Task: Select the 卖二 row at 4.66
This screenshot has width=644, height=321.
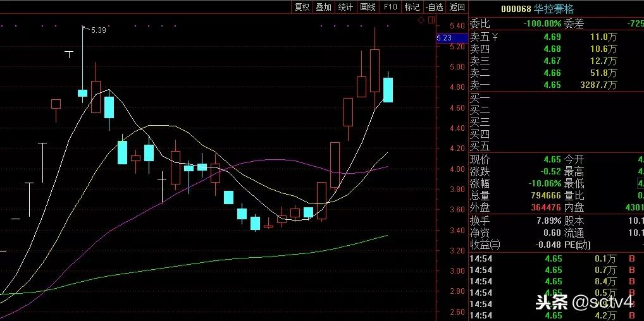Action: pos(557,73)
